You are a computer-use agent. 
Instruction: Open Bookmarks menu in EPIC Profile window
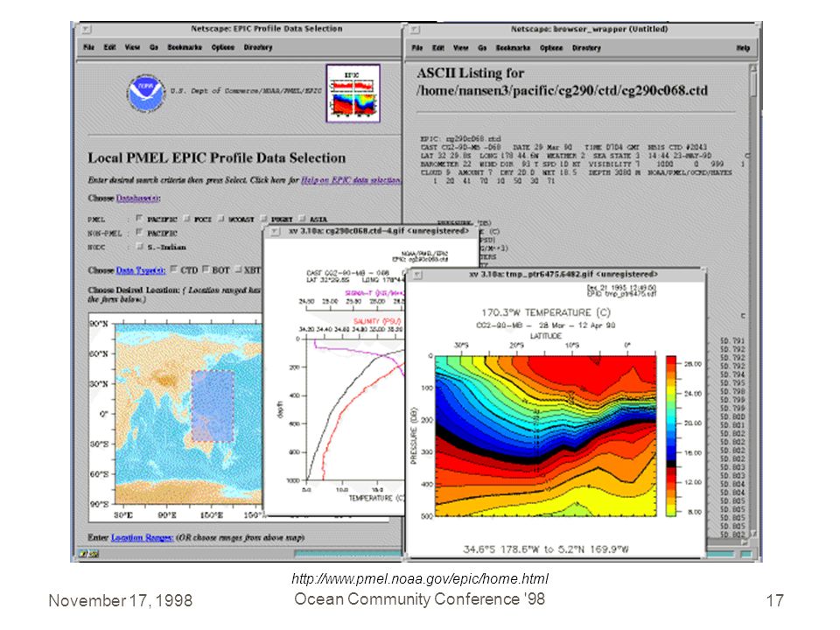point(185,47)
